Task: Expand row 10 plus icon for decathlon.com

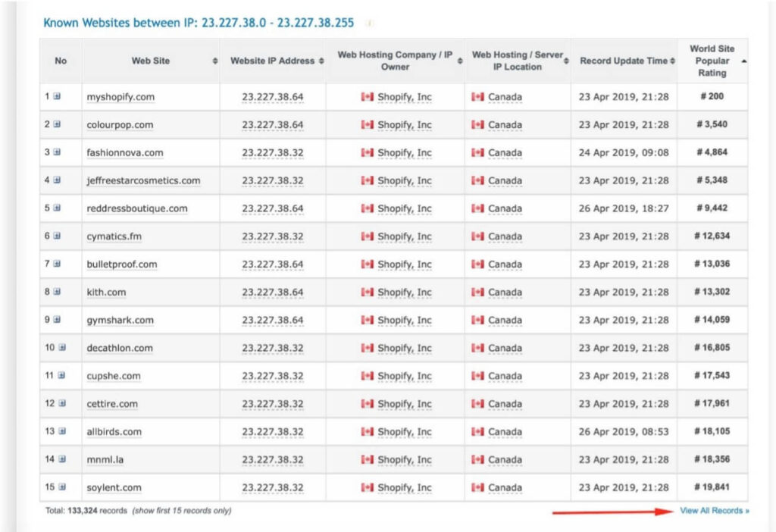Action: pyautogui.click(x=62, y=347)
